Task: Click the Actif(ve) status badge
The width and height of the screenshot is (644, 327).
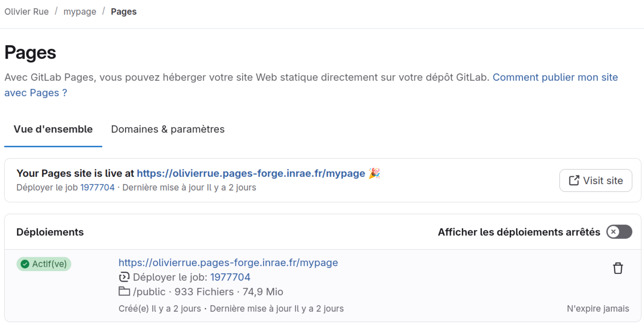Action: click(x=44, y=264)
